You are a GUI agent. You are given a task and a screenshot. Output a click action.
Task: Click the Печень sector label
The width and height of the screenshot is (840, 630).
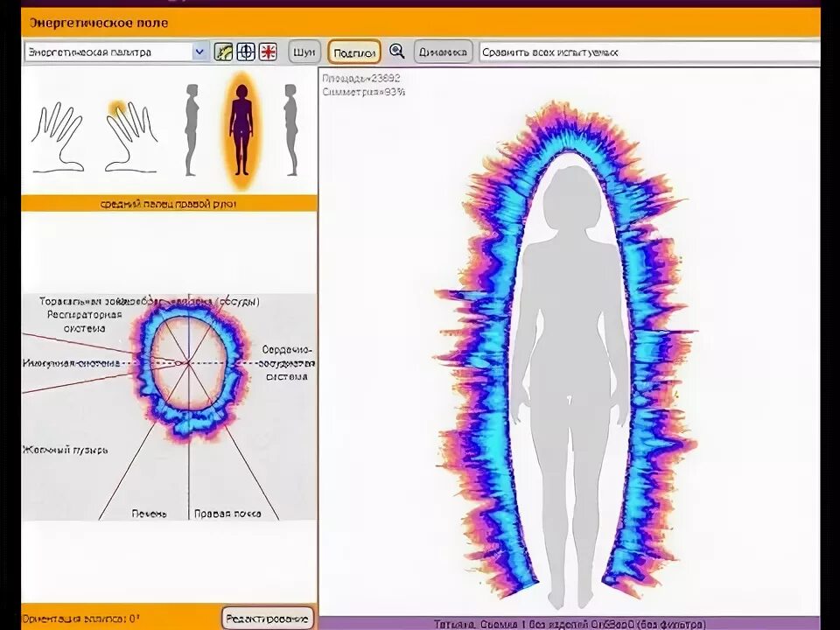[x=149, y=514]
